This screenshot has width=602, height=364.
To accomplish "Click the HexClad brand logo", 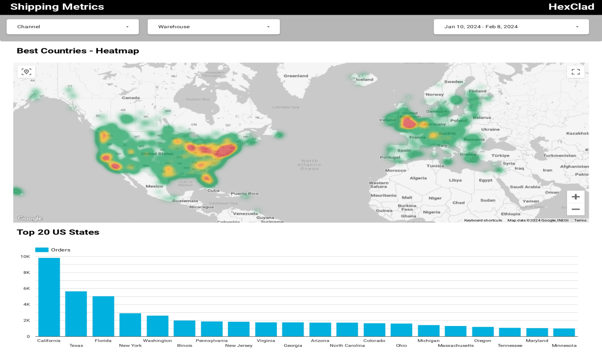I will point(571,7).
